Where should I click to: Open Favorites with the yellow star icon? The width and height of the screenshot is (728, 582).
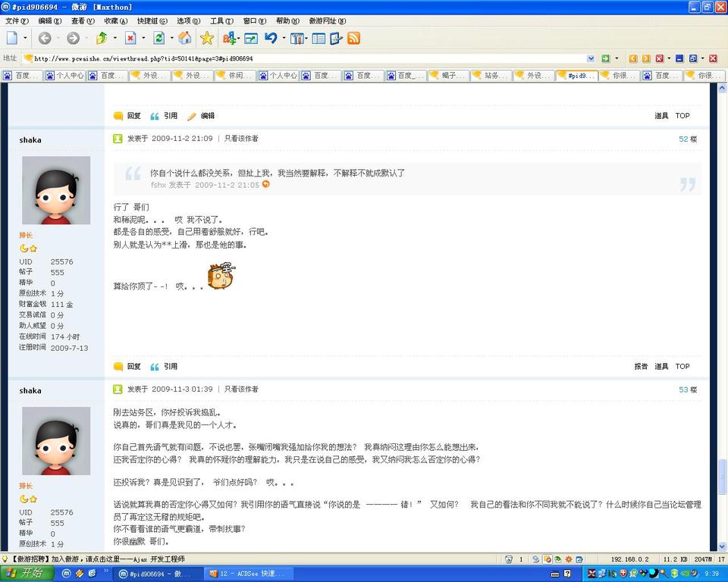207,39
